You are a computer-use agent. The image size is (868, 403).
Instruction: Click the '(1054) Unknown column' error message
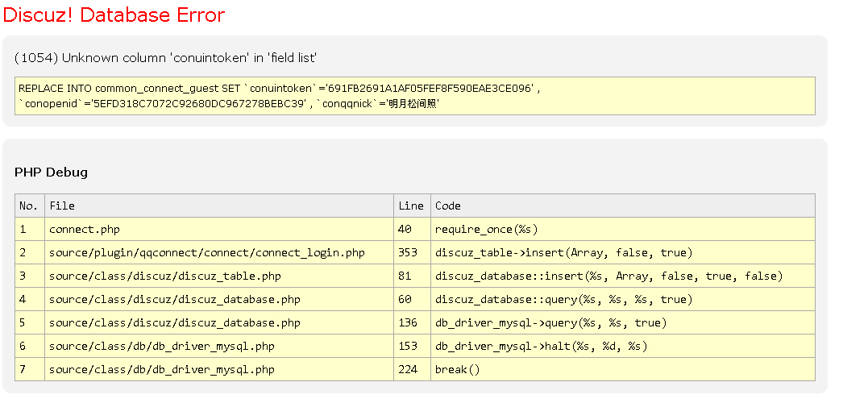pyautogui.click(x=165, y=58)
